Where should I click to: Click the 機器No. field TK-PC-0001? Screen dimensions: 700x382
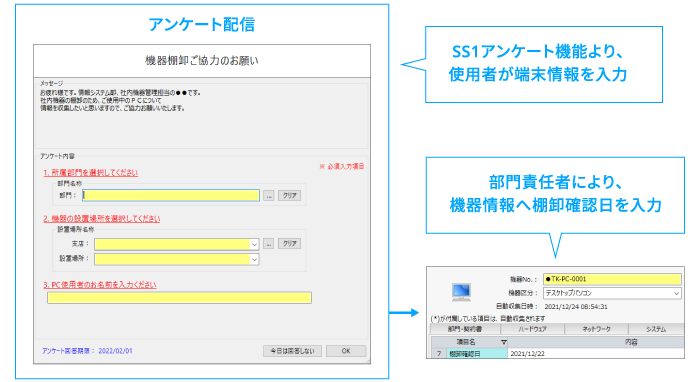click(612, 279)
